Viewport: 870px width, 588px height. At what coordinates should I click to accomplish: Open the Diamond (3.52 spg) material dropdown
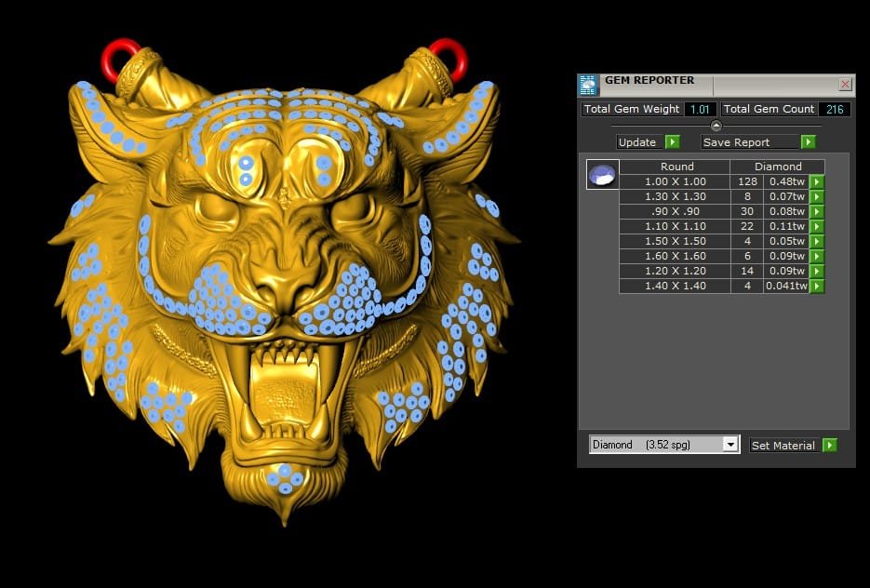(x=730, y=446)
